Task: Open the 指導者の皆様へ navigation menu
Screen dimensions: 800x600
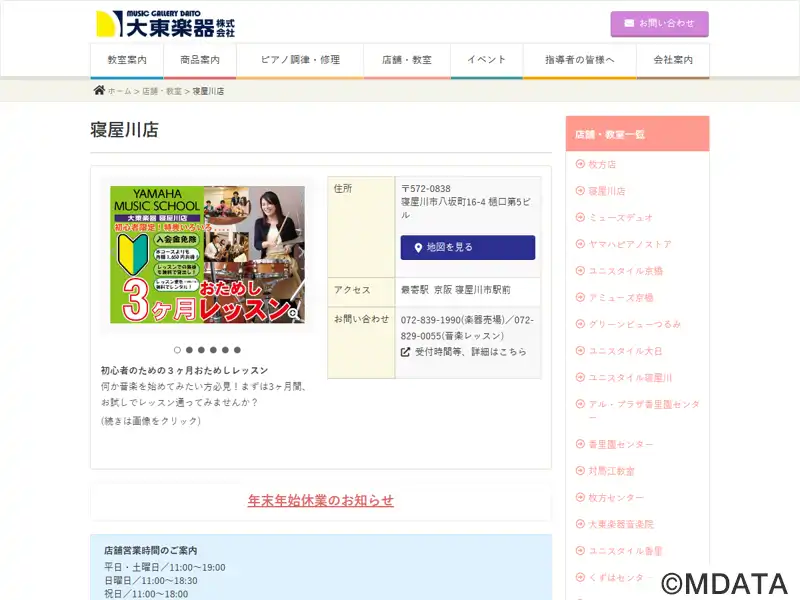Action: click(580, 60)
